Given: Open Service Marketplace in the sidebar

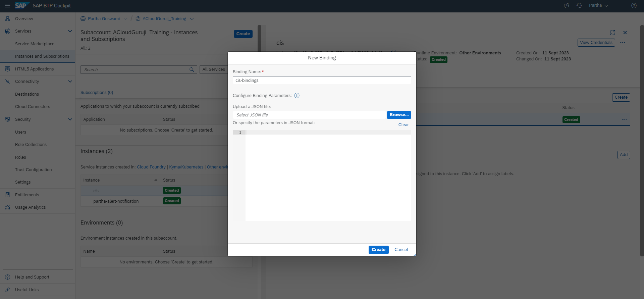Looking at the screenshot, I should coord(35,44).
